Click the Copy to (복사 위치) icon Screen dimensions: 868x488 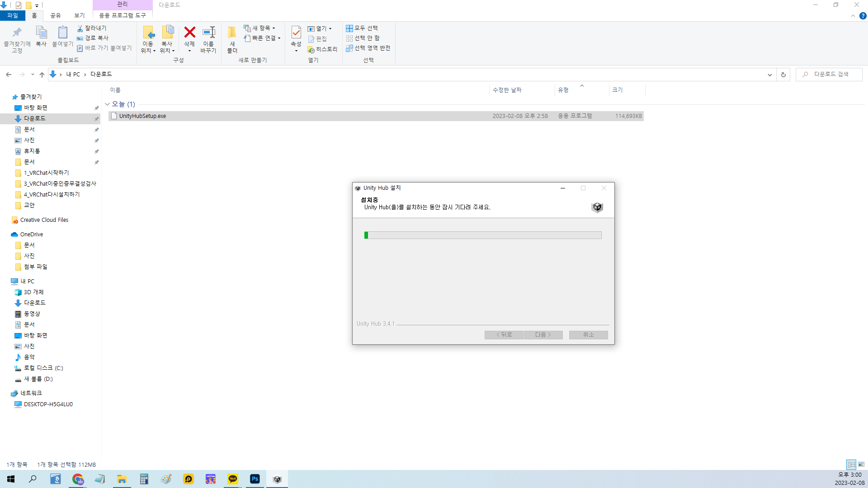point(167,33)
